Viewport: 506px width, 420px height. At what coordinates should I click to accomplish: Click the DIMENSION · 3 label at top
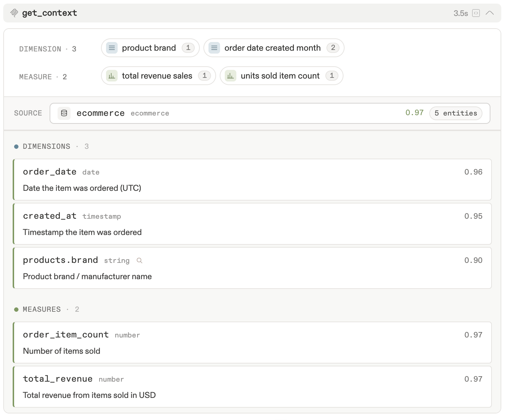48,49
